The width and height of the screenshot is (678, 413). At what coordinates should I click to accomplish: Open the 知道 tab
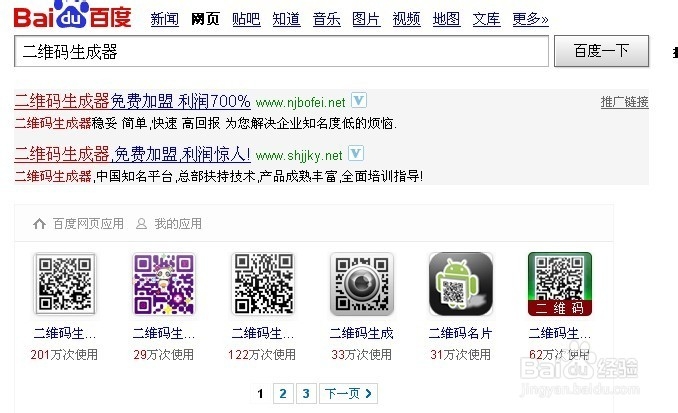(x=286, y=19)
